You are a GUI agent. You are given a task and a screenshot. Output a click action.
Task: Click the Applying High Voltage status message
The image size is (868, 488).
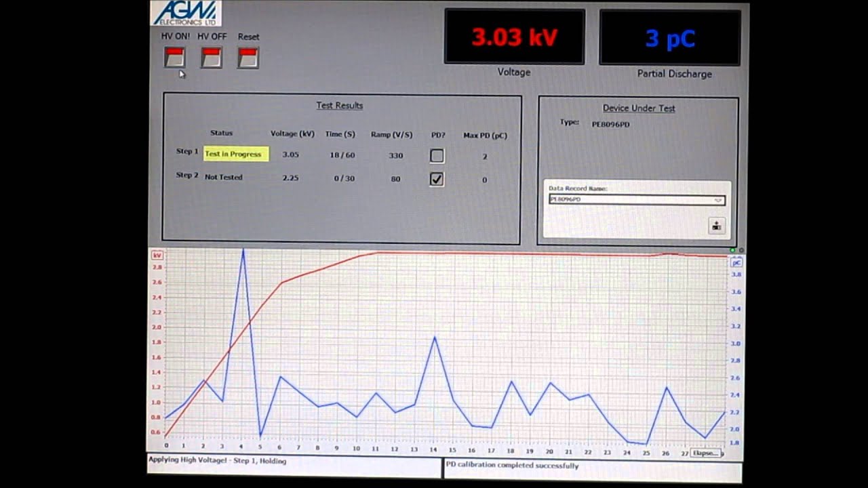click(217, 461)
